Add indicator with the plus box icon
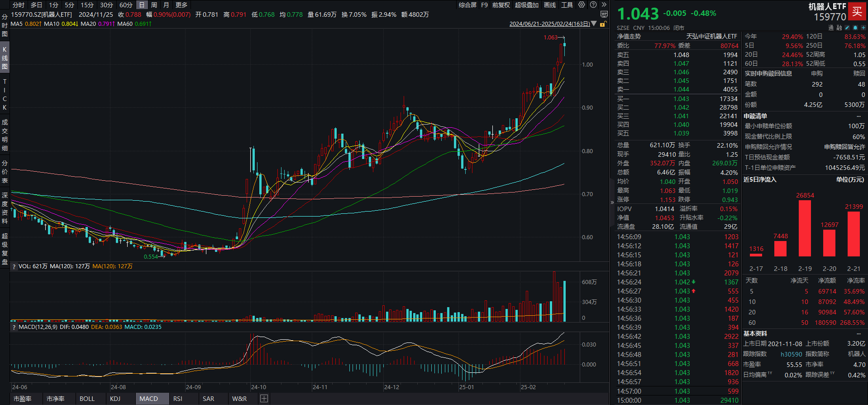This screenshot has width=868, height=405. point(264,399)
